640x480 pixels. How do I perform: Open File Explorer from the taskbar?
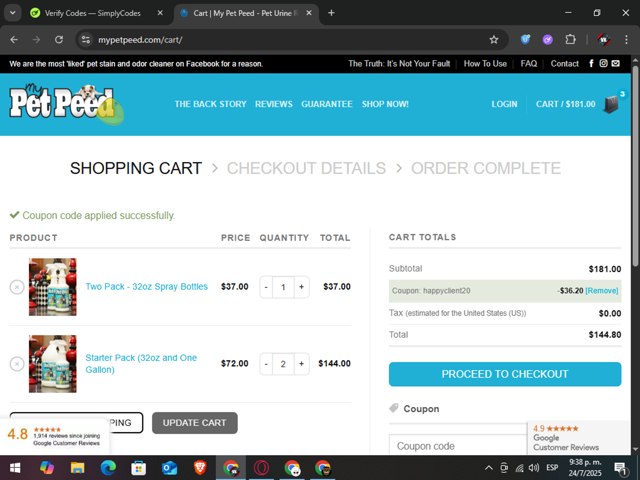tap(77, 468)
